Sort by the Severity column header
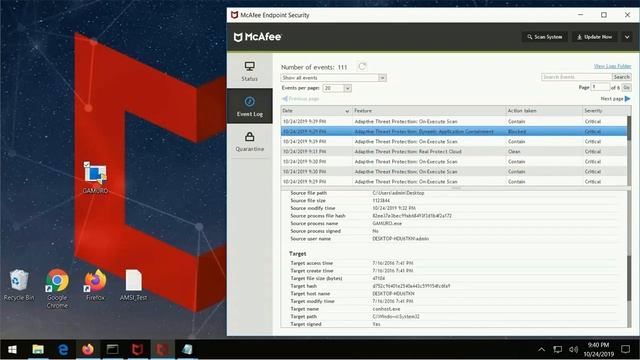Viewport: 640px width, 360px height. pos(605,111)
